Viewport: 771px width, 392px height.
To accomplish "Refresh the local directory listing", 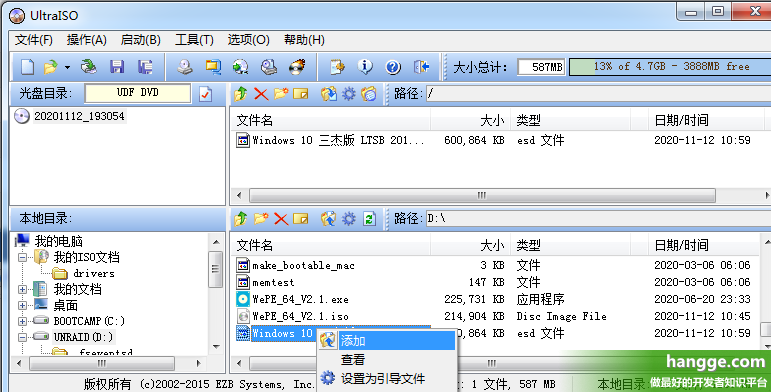I will tap(369, 218).
